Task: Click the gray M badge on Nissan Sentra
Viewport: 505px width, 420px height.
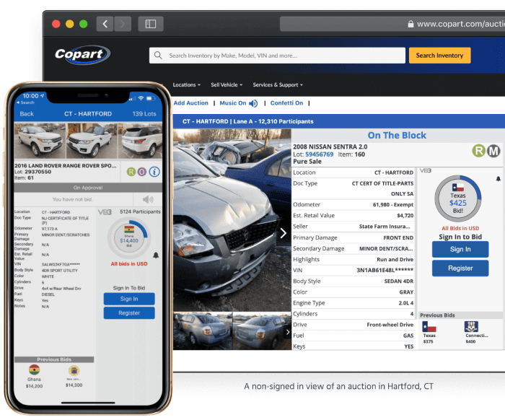Action: tap(493, 150)
